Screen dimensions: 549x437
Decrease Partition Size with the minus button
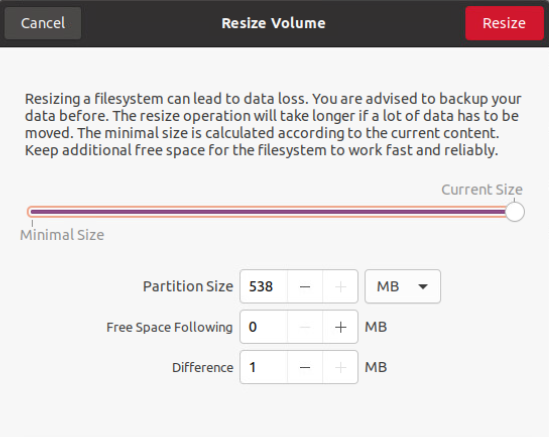[x=305, y=286]
